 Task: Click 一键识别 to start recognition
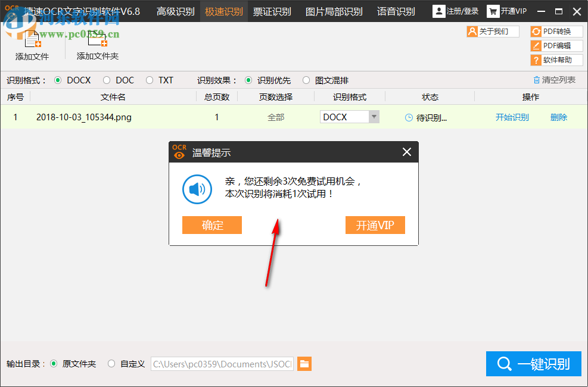coord(533,363)
